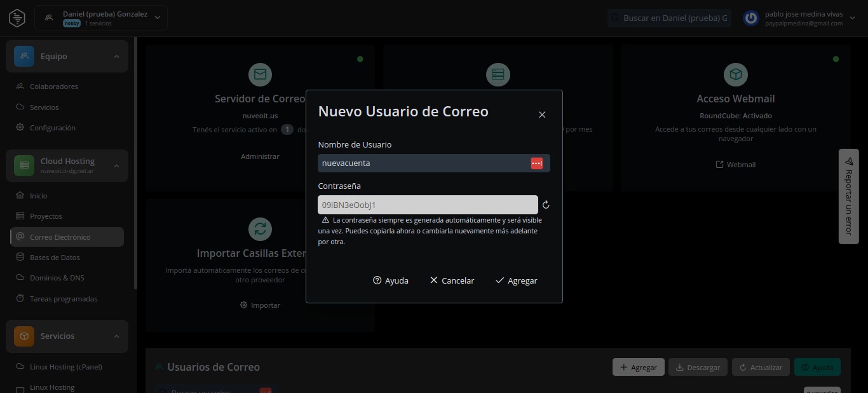Click the Agregar button in the dialog
Viewport: 868px width, 393px height.
(x=516, y=280)
